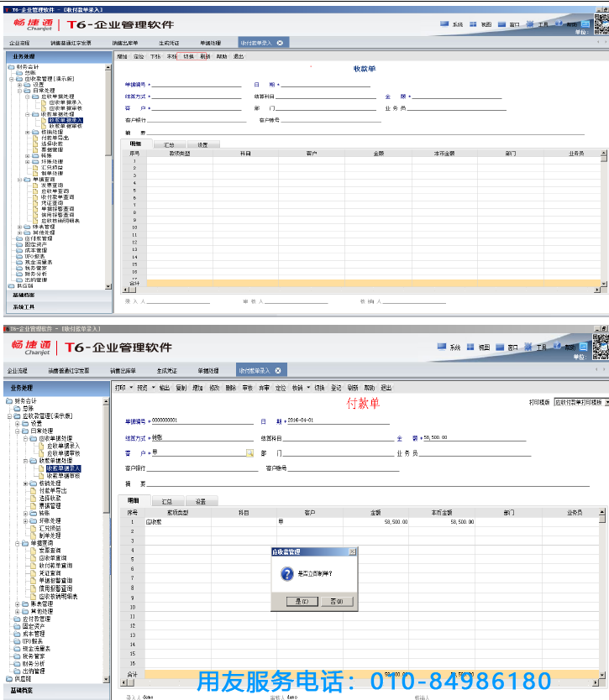609x700 pixels.
Task: Click 删除 on lower window toolbar
Action: [231, 388]
